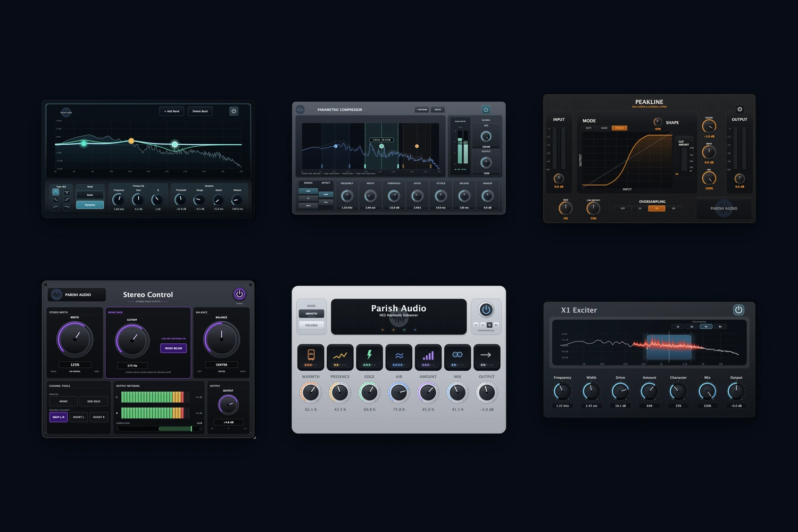The image size is (798, 532).
Task: Enable the Mono Below toggle in Stereo Control
Action: click(173, 348)
